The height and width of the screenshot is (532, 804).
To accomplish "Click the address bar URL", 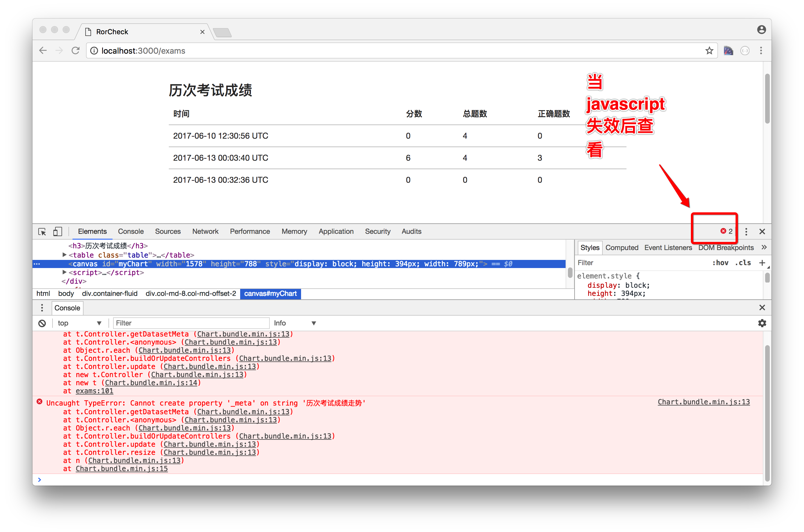I will (143, 50).
